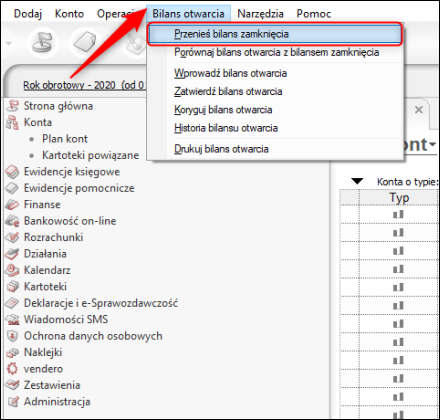Click the Strona główna sidebar icon

[13, 106]
